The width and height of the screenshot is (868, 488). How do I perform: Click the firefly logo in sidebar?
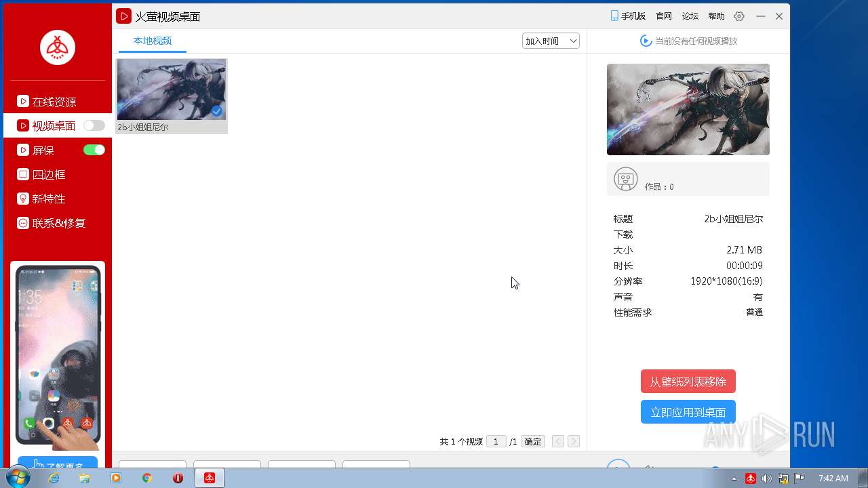tap(58, 47)
